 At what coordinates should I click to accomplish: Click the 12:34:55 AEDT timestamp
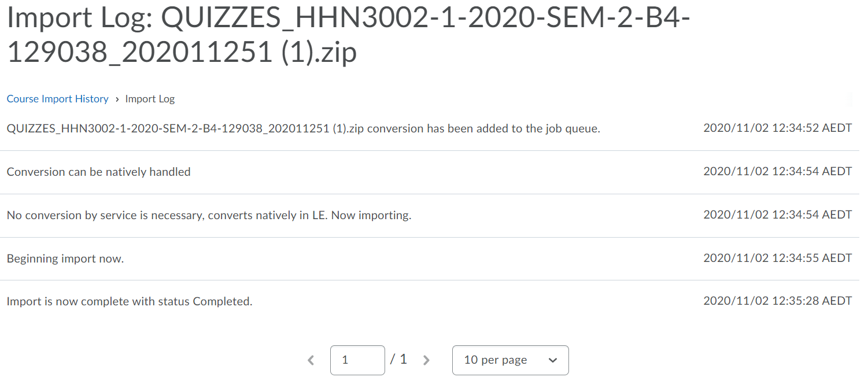(777, 258)
